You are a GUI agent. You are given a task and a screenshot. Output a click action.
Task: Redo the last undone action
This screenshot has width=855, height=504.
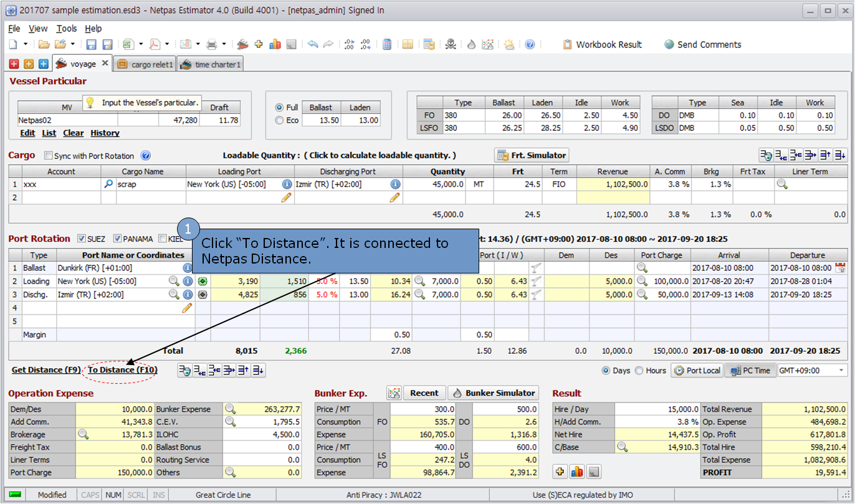pyautogui.click(x=328, y=44)
